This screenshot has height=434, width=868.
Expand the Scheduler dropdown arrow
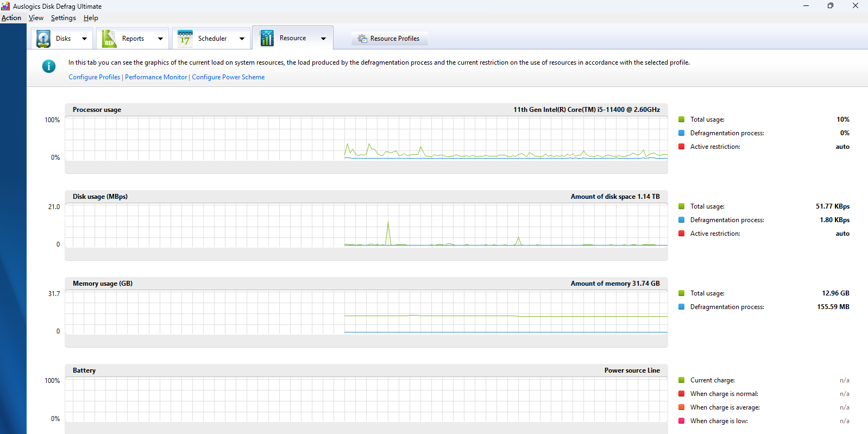(242, 39)
